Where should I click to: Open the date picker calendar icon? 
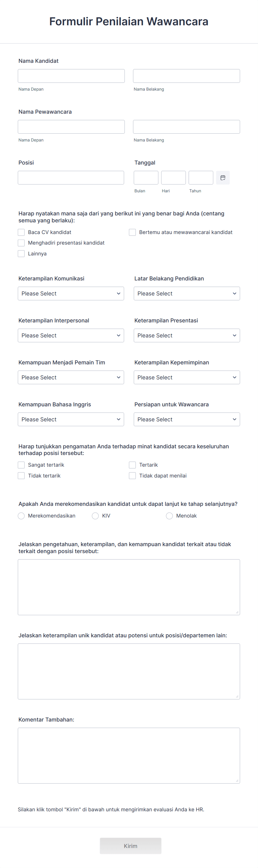click(x=222, y=178)
